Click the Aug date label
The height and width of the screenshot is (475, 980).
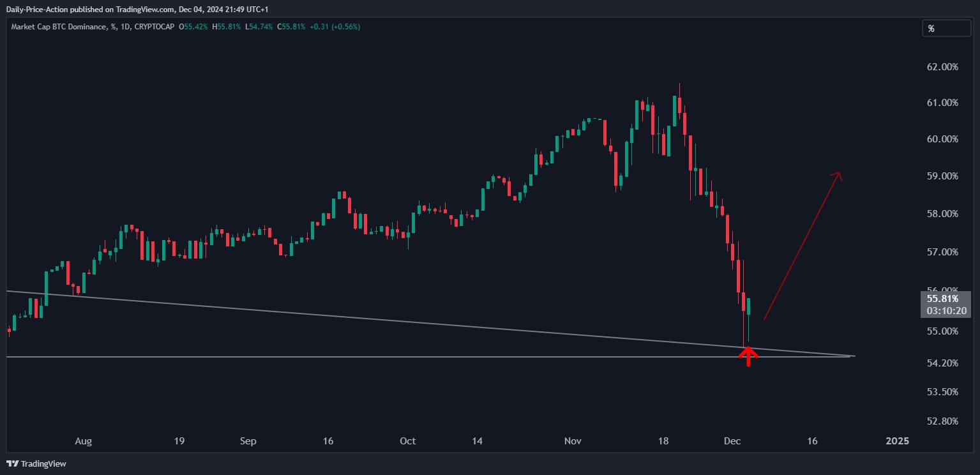point(84,441)
